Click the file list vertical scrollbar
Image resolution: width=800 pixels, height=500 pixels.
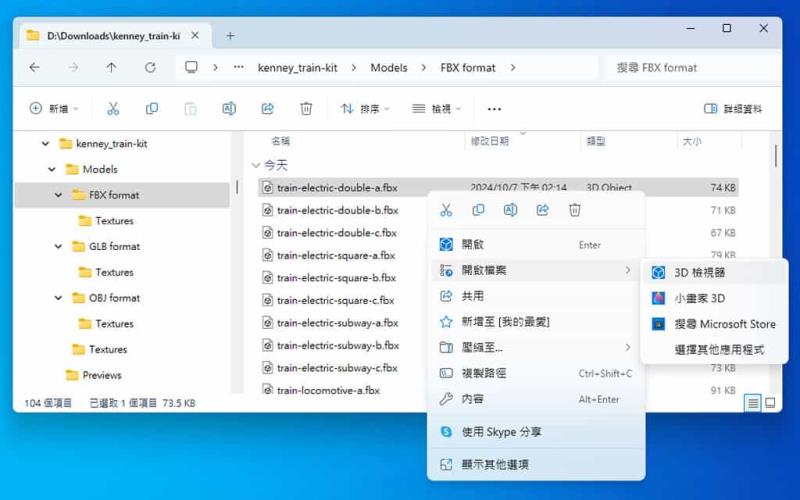[x=776, y=156]
